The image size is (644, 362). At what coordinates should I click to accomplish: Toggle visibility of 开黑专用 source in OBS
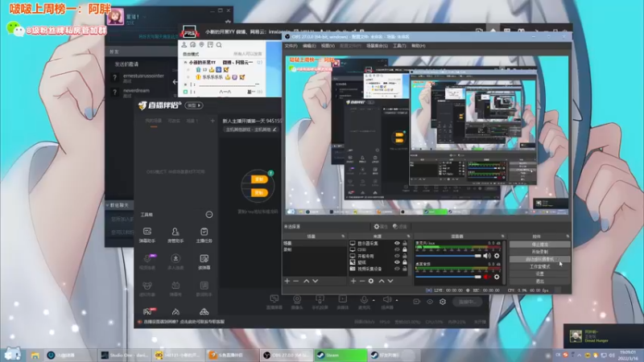[397, 256]
